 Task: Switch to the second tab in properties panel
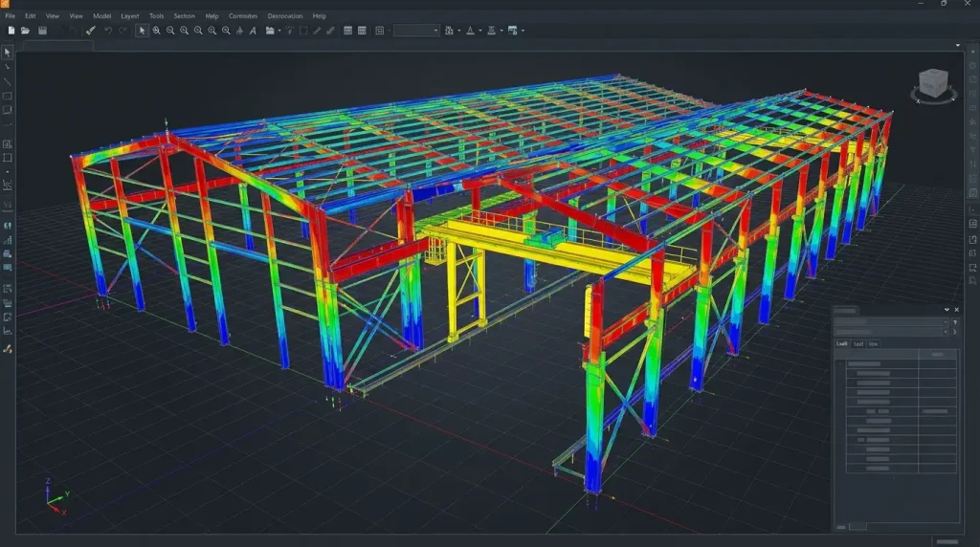(858, 344)
